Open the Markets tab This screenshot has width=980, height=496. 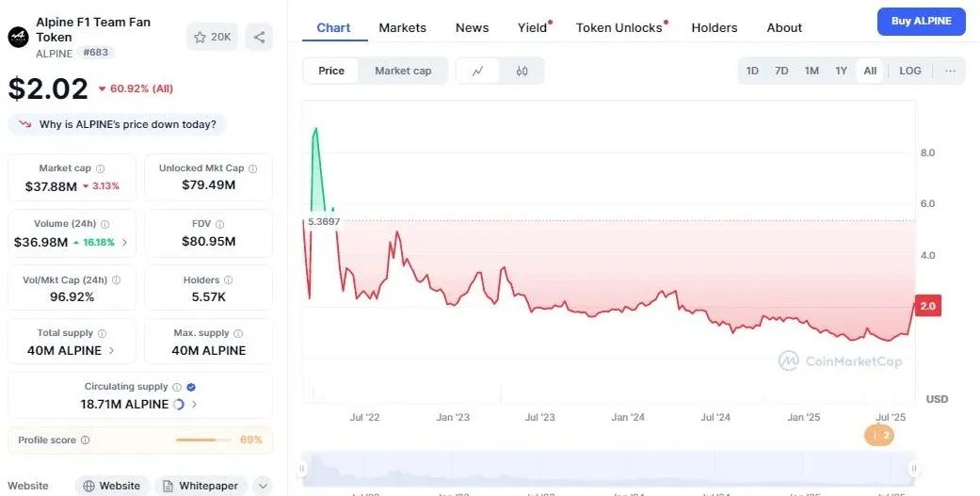[x=403, y=27]
